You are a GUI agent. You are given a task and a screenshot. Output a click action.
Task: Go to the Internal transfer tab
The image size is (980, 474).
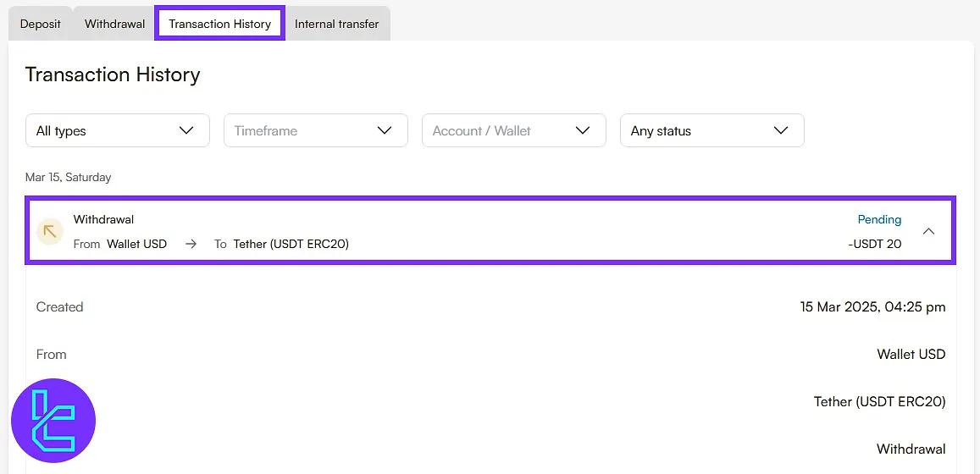click(337, 24)
